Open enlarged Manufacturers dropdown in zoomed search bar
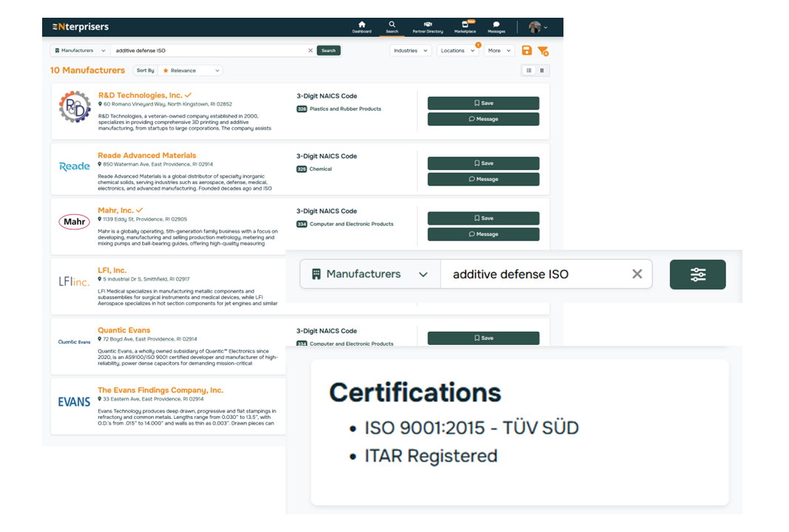Image resolution: width=789 pixels, height=532 pixels. coord(370,274)
